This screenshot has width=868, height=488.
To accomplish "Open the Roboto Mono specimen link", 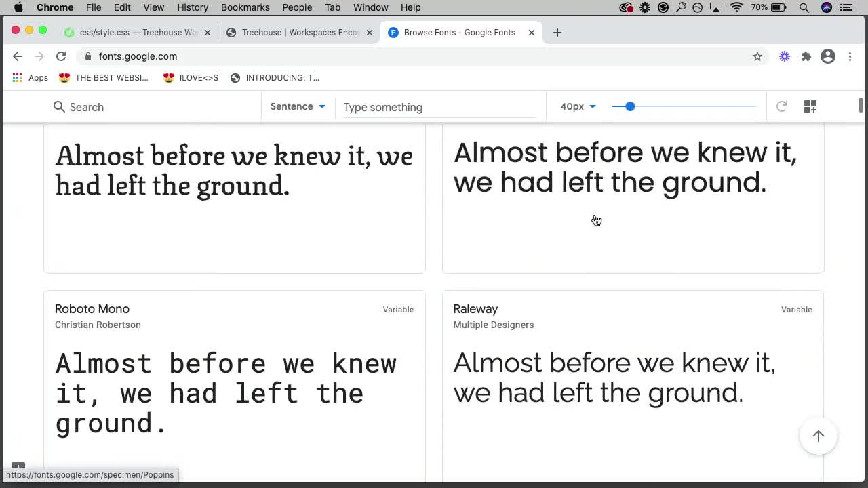I will [92, 309].
